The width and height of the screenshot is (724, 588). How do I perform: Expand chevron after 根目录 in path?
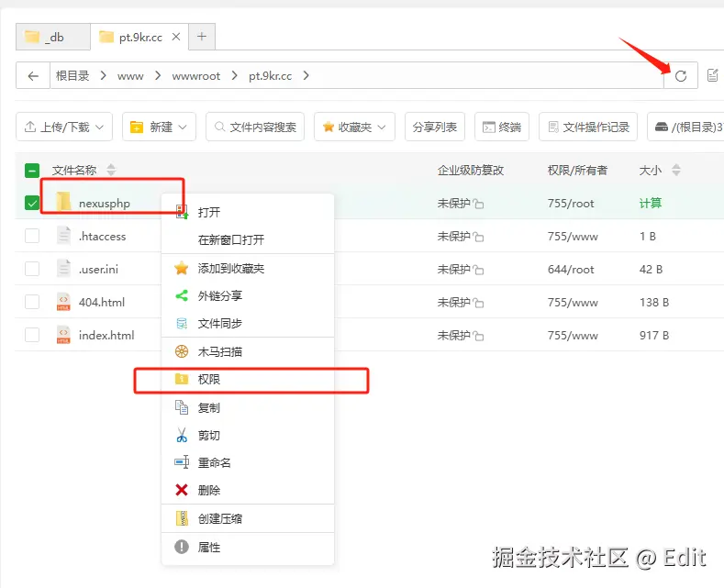click(x=104, y=76)
